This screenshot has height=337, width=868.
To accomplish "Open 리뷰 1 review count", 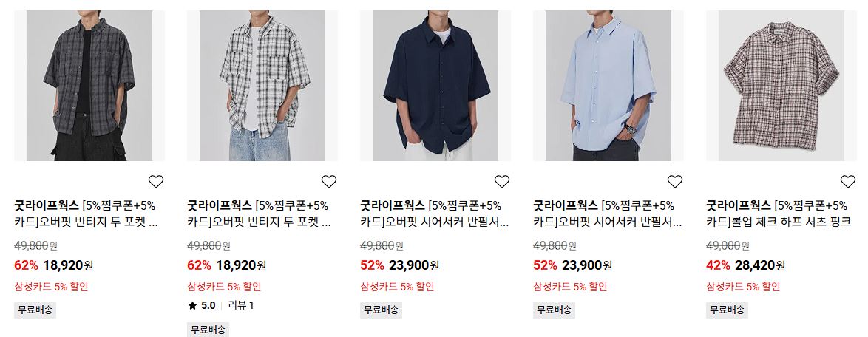I will click(x=241, y=305).
